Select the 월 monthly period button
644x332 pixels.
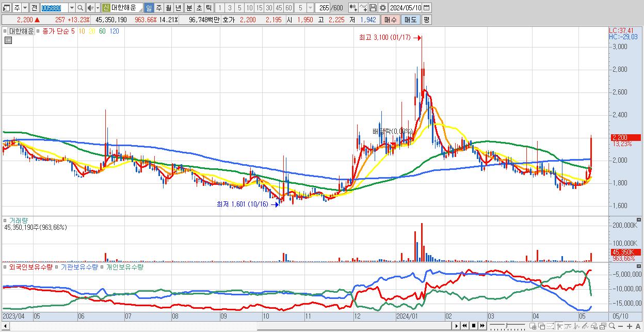click(x=169, y=8)
